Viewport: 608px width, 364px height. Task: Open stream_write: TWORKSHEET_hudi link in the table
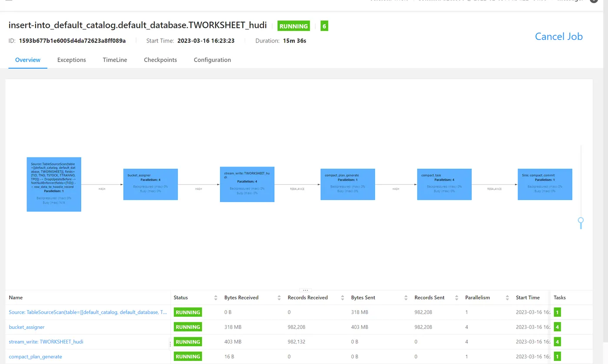click(x=46, y=342)
